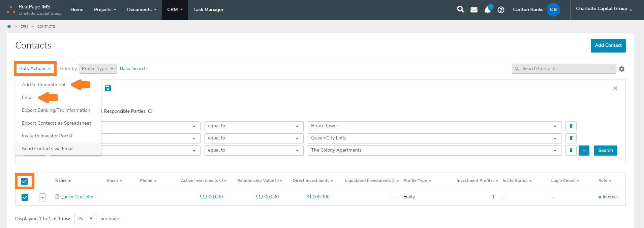This screenshot has width=644, height=228.
Task: Choose Export Banking/Tax Information
Action: (x=56, y=110)
